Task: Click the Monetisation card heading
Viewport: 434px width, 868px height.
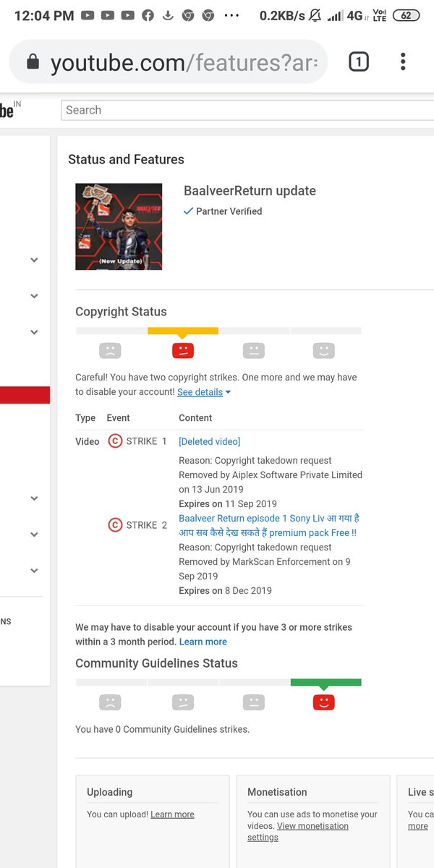Action: click(277, 792)
